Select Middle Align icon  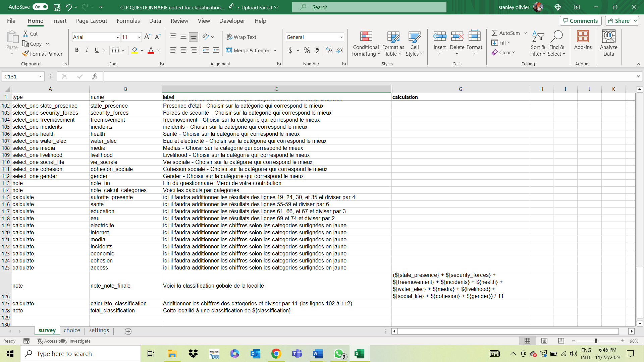(183, 37)
